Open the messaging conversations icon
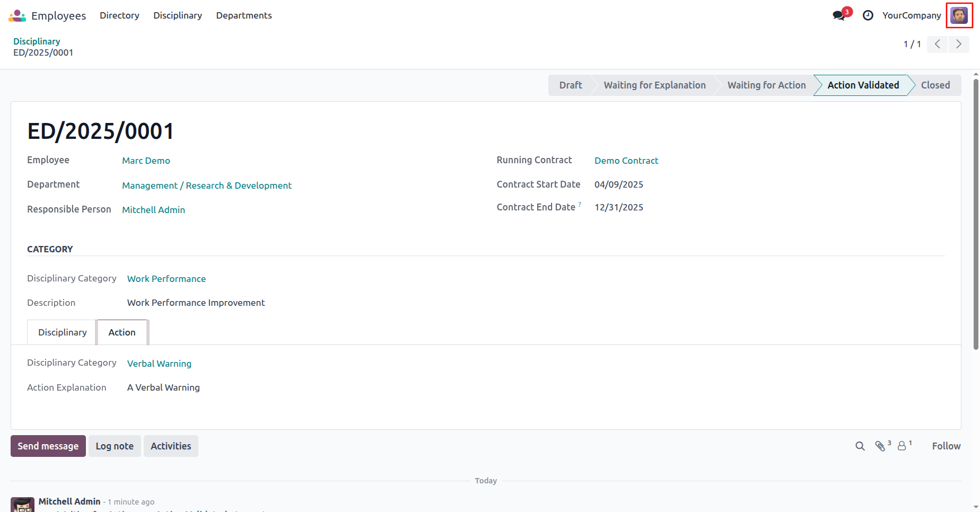 pos(839,15)
